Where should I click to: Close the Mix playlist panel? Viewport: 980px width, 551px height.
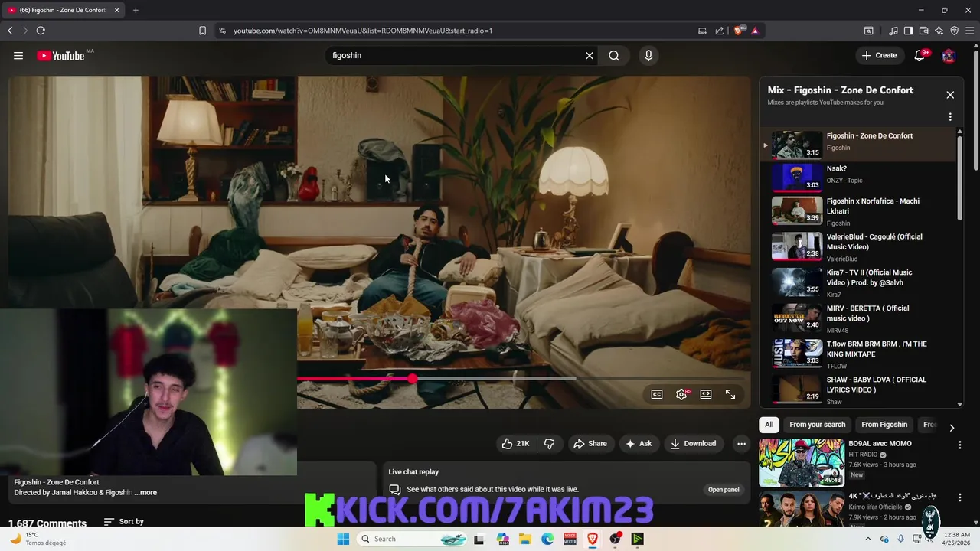point(950,95)
